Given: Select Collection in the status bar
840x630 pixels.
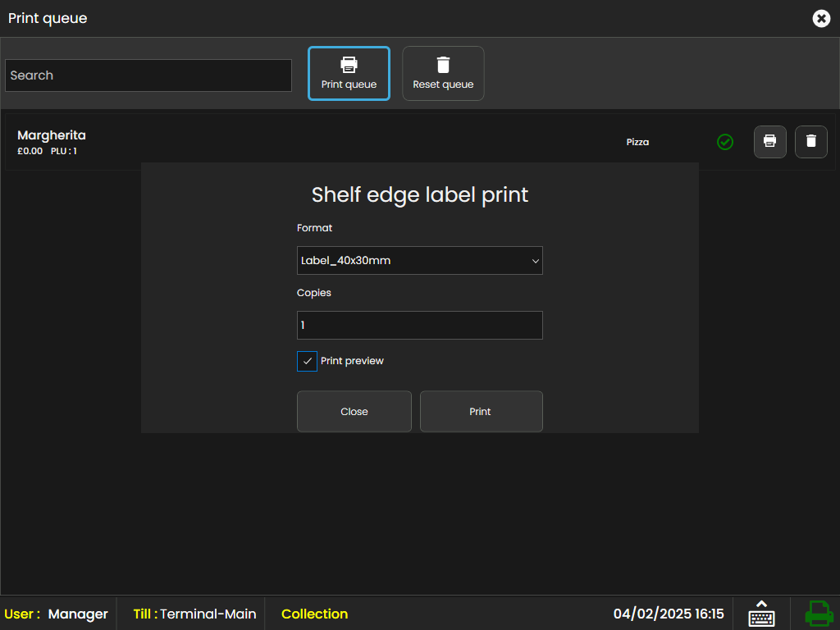Looking at the screenshot, I should (314, 614).
